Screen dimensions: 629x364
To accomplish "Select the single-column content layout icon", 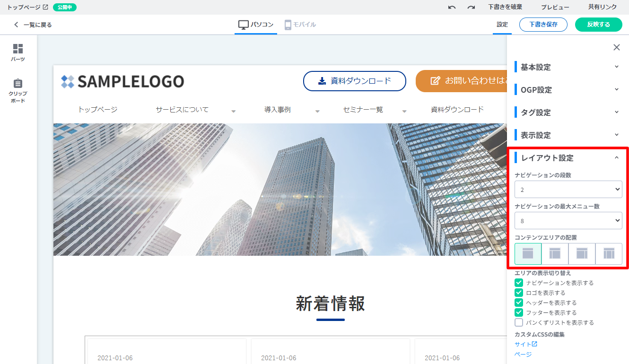I will pos(528,254).
